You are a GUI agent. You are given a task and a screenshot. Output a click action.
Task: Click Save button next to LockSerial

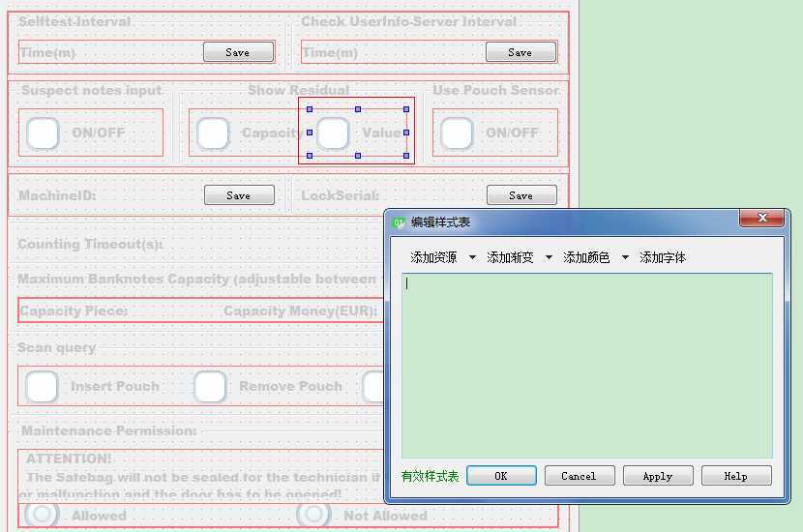[521, 195]
